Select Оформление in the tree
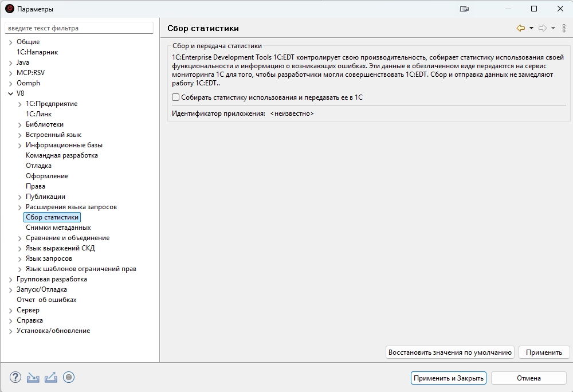The image size is (573, 392). pos(47,176)
